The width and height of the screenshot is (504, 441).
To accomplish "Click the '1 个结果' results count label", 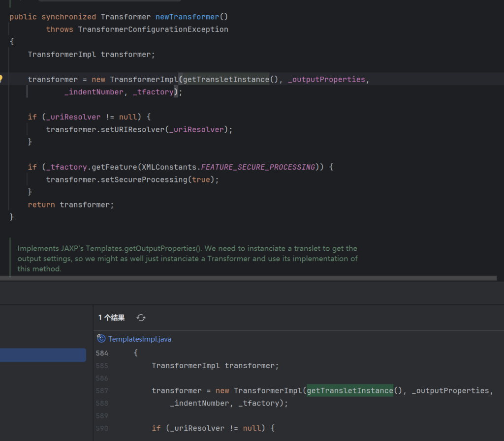I will click(x=111, y=318).
